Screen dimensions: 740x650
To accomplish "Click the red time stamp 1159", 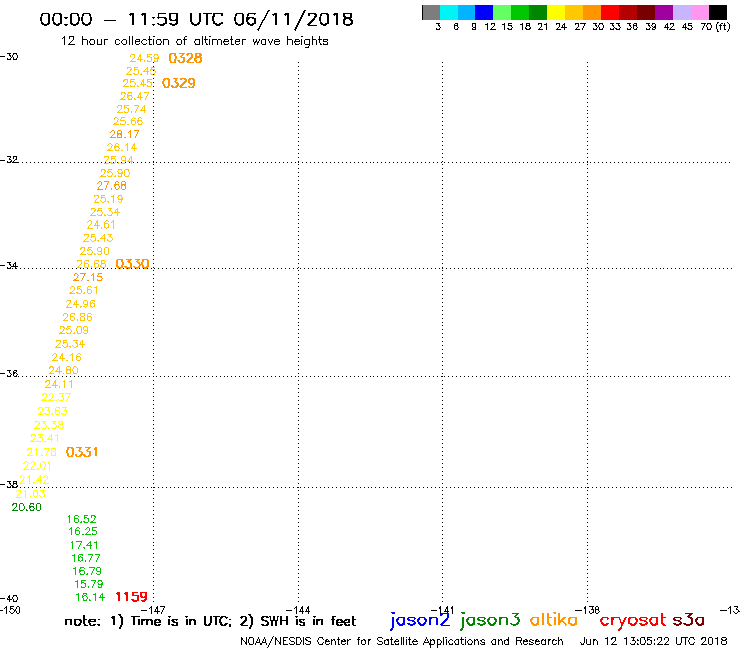I will coord(131,597).
